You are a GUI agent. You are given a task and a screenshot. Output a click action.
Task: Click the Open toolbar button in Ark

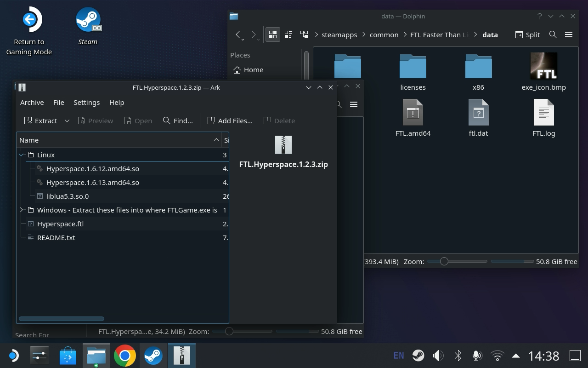[138, 121]
